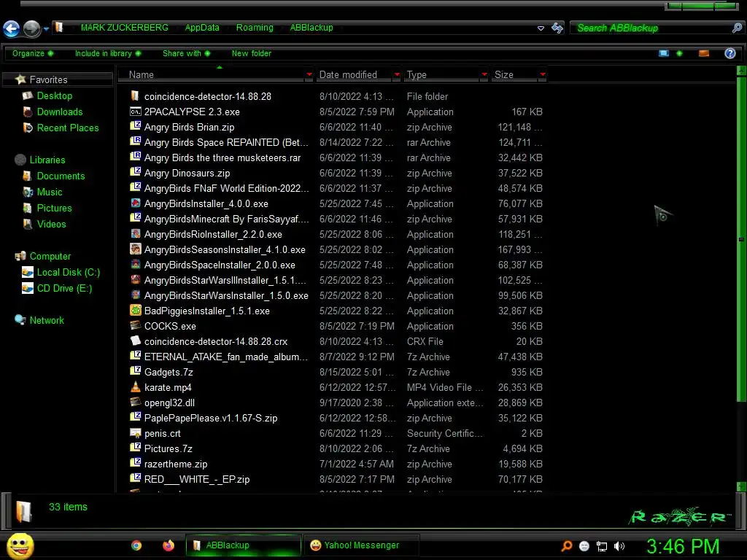Navigate to Roaming in the address bar
Screen dimensions: 747x560
[x=255, y=28]
